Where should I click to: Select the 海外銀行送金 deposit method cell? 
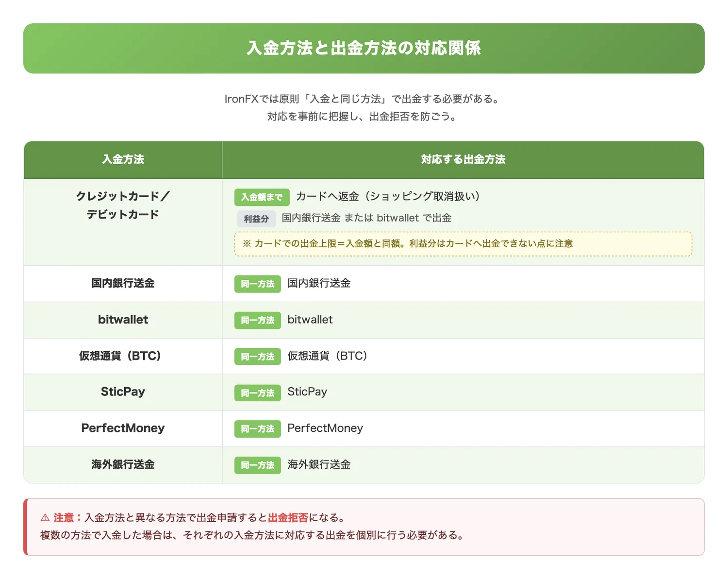pyautogui.click(x=123, y=465)
